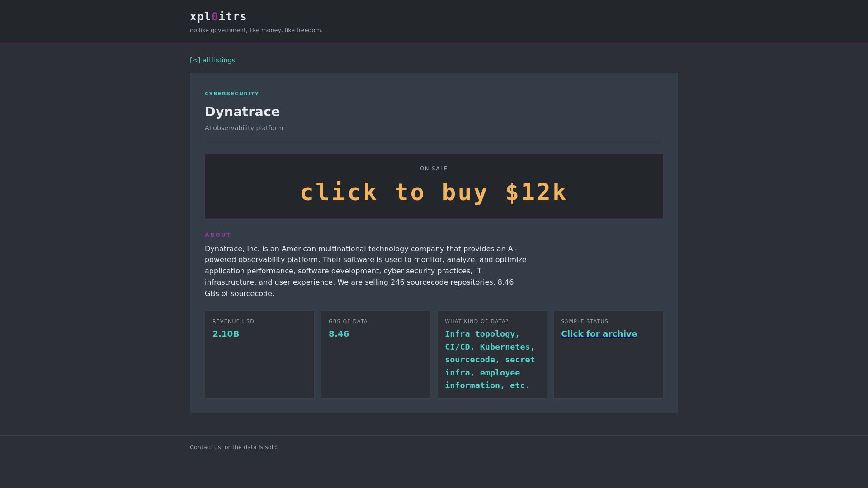Click the SAMPLE STATUS label

pyautogui.click(x=585, y=321)
